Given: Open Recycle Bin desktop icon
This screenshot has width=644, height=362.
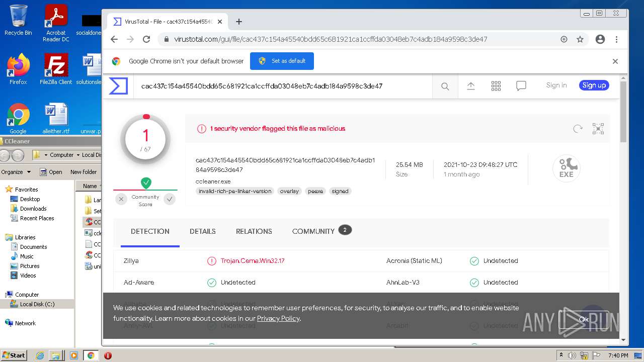Looking at the screenshot, I should (18, 20).
